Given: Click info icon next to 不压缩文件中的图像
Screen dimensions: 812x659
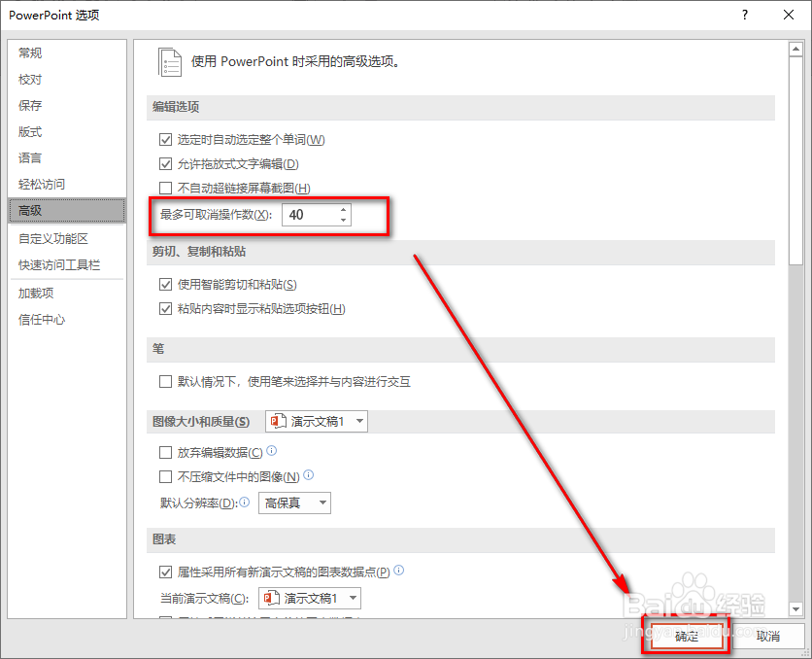Looking at the screenshot, I should [x=308, y=474].
